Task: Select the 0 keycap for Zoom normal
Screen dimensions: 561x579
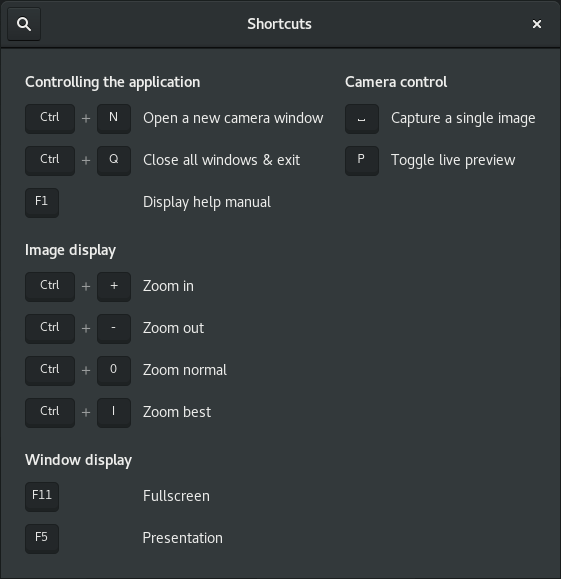Action: pos(114,371)
